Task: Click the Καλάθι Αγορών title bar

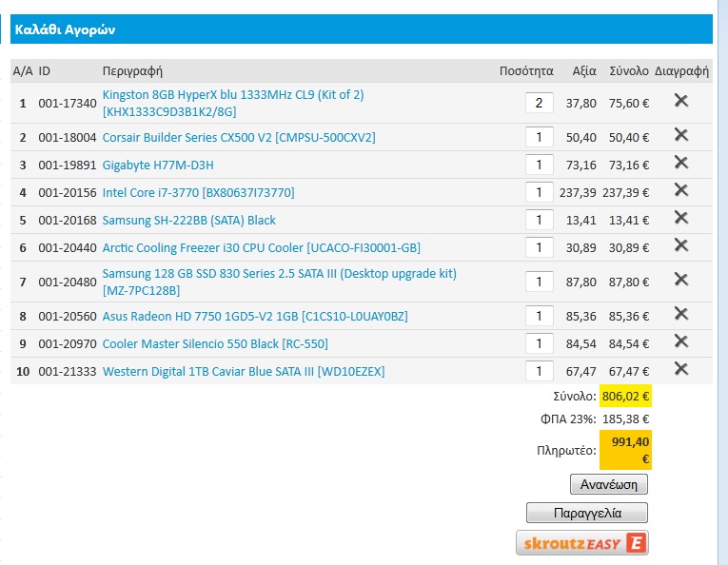Action: tap(362, 29)
